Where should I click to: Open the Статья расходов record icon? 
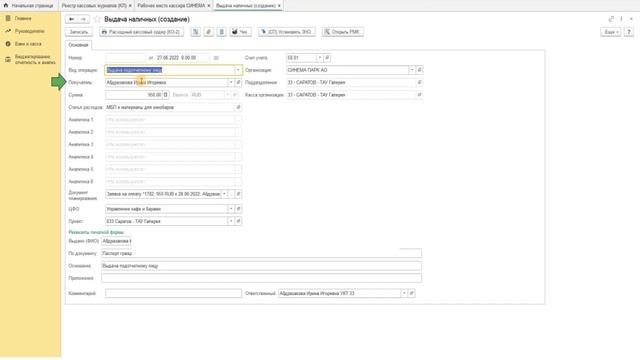(x=238, y=107)
